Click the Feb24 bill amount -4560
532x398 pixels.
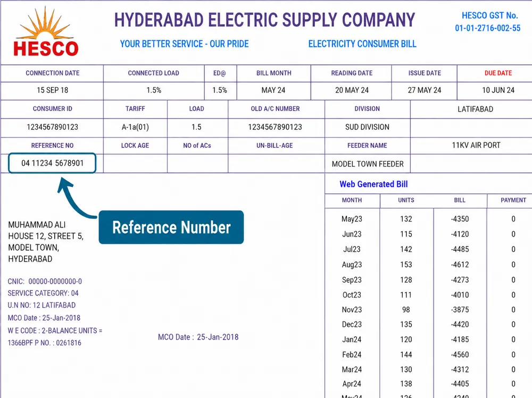[x=460, y=354]
